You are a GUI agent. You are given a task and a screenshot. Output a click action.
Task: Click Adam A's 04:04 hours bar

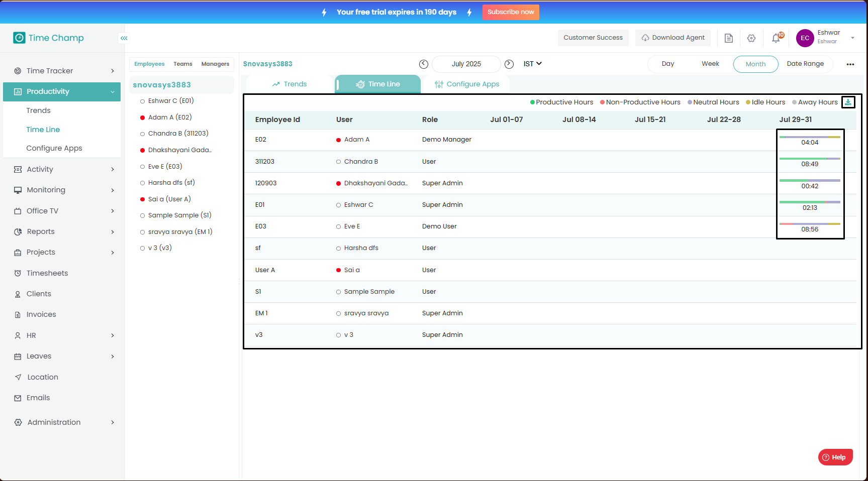coord(809,140)
